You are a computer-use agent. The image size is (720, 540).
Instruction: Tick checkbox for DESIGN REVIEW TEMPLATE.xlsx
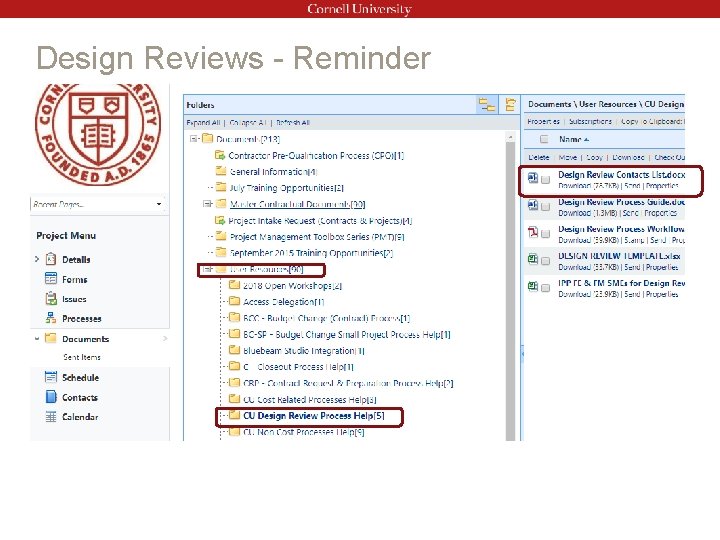pyautogui.click(x=546, y=261)
